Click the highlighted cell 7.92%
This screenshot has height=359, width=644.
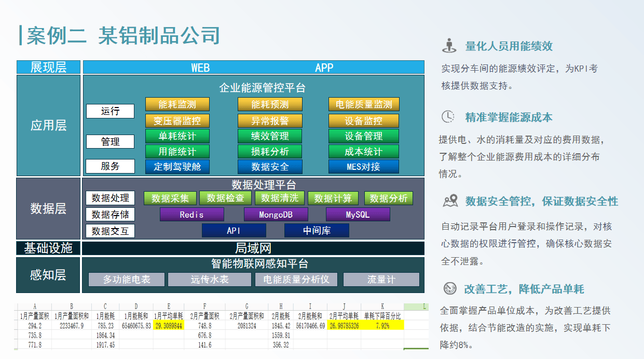click(x=382, y=326)
